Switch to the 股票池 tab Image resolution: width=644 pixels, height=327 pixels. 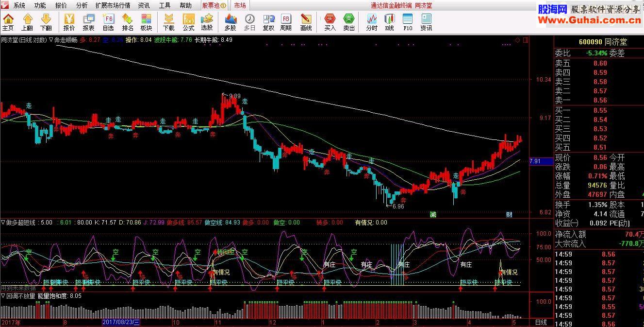214,5
